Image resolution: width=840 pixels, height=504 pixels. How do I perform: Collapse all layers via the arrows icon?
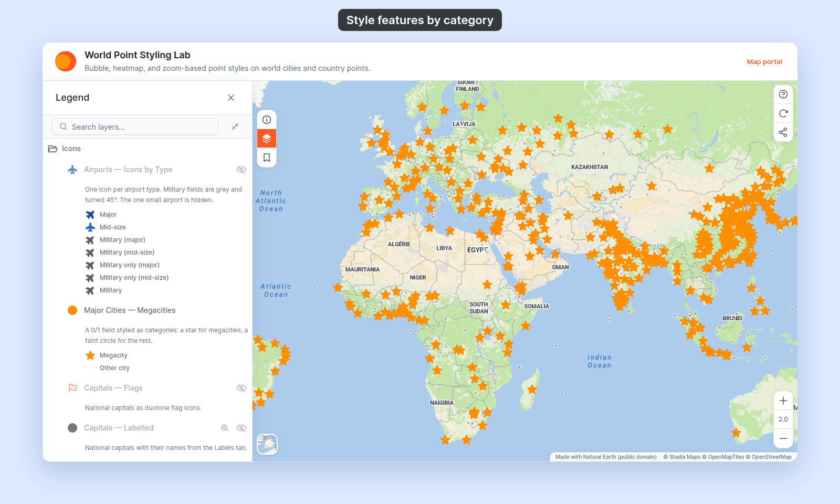235,127
